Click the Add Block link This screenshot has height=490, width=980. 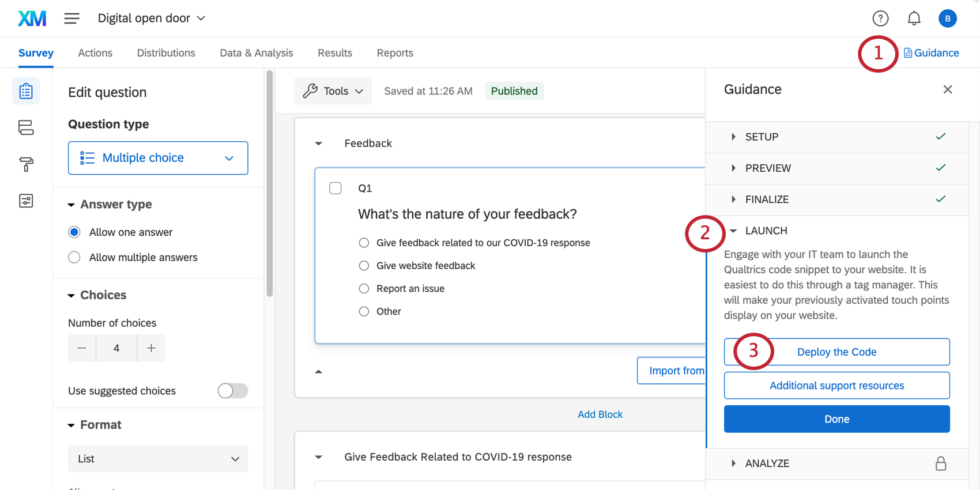[600, 414]
